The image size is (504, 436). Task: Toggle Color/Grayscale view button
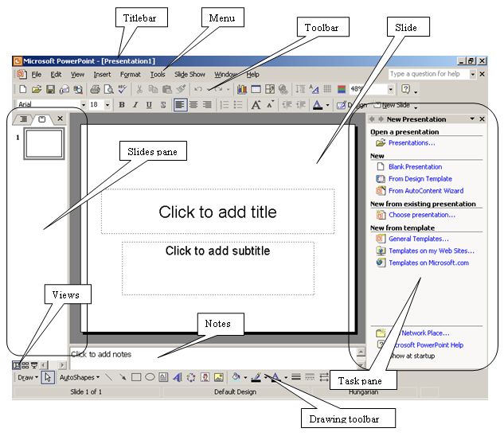point(342,89)
